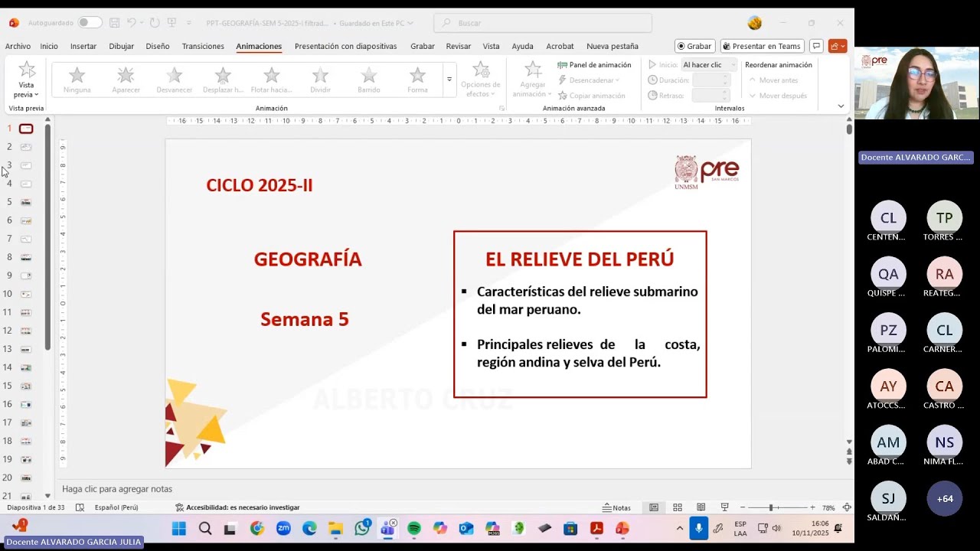
Task: Switch to slide sorter view
Action: tap(678, 507)
